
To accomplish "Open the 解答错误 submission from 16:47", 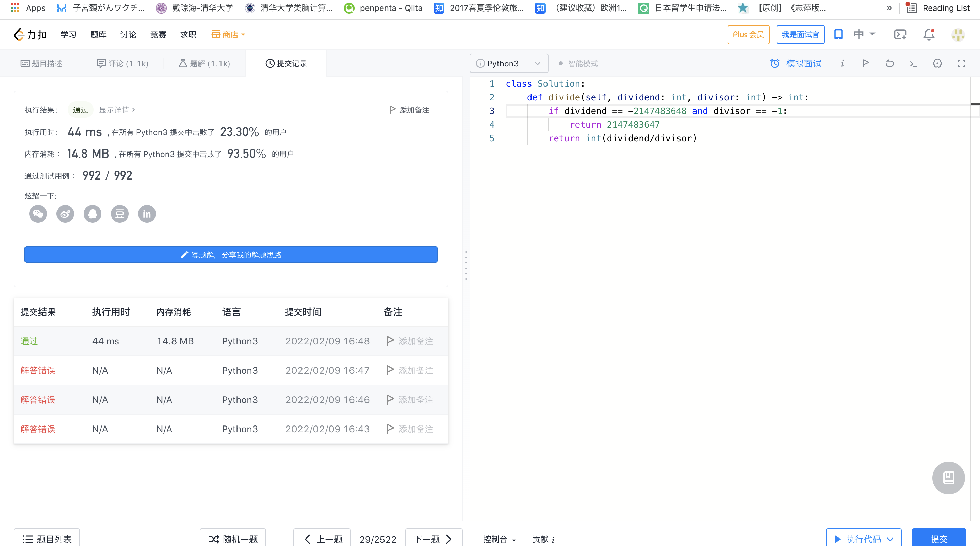I will (38, 370).
